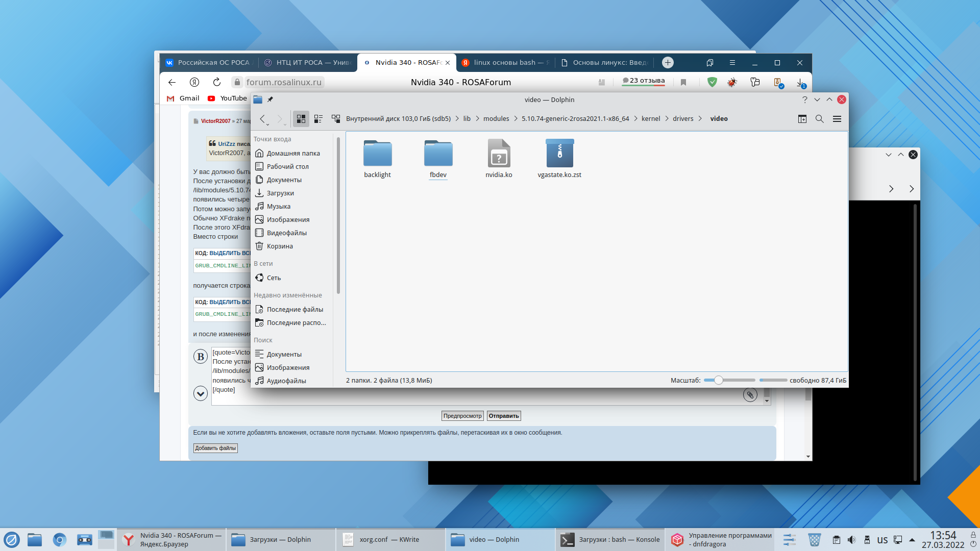
Task: Click Добавить файлы button
Action: 215,448
